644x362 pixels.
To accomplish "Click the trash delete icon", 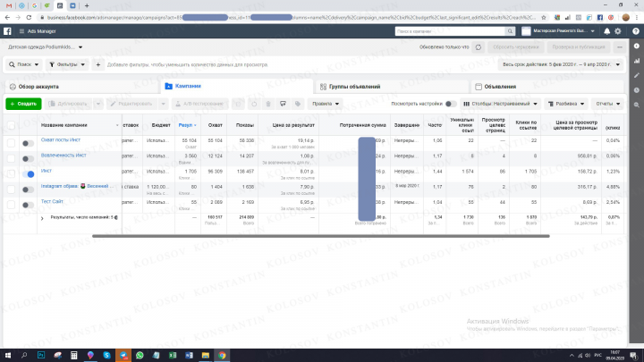I will click(268, 104).
